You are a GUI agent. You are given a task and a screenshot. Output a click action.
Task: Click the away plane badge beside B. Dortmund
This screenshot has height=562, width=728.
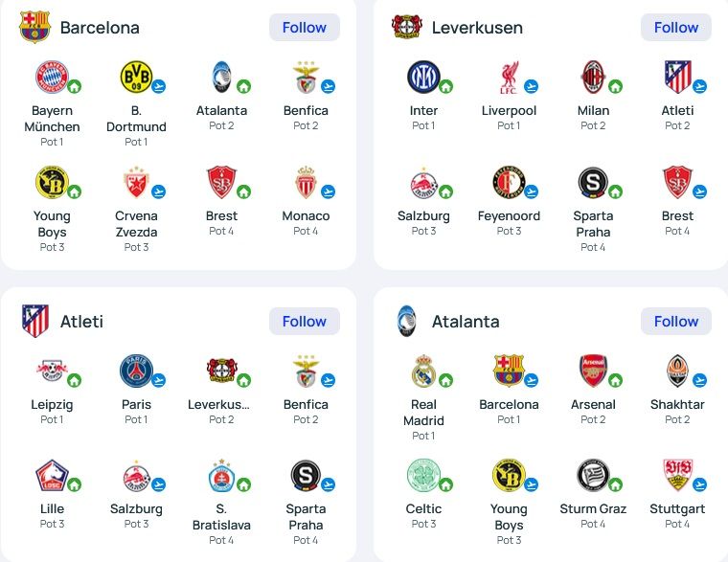(x=158, y=86)
